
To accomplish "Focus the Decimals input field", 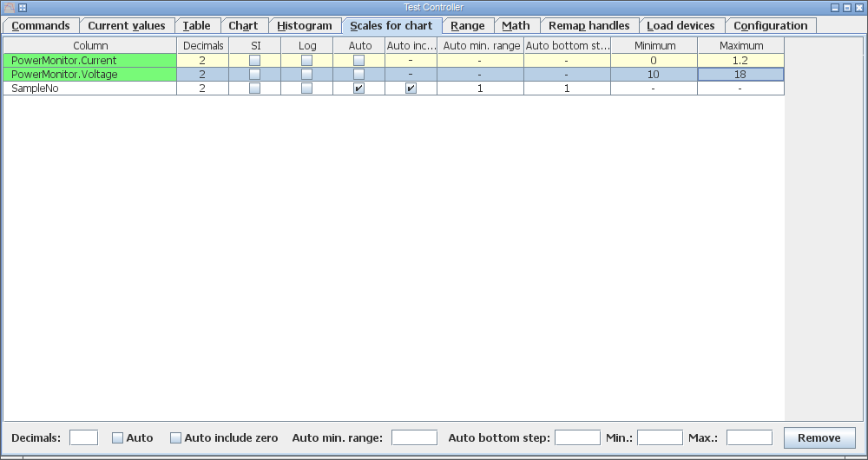I will click(x=83, y=437).
